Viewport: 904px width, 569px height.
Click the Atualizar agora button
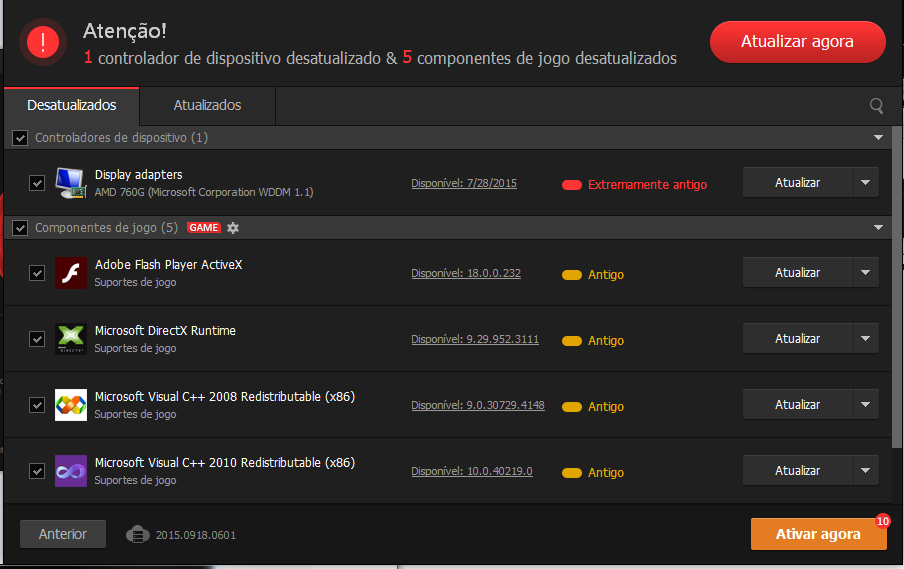[797, 42]
